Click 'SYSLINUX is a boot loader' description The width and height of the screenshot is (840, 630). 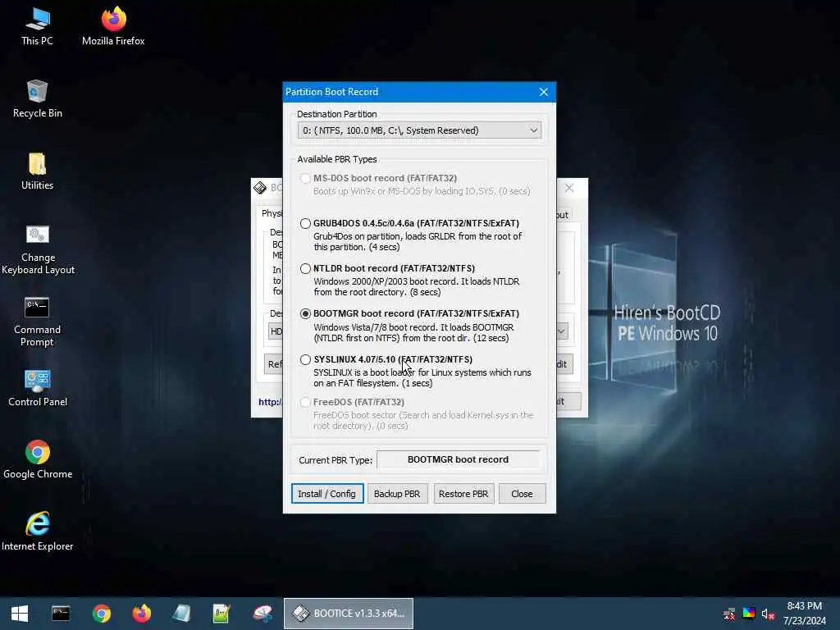422,377
